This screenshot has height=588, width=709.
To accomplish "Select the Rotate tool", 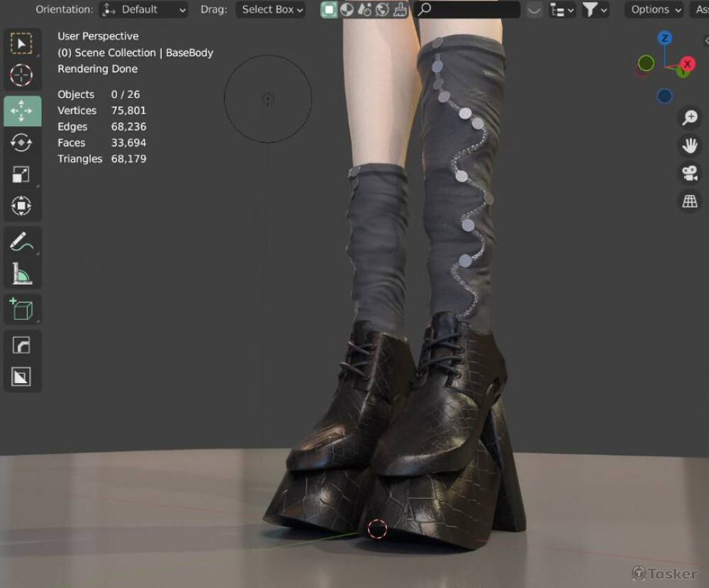I will pyautogui.click(x=21, y=143).
